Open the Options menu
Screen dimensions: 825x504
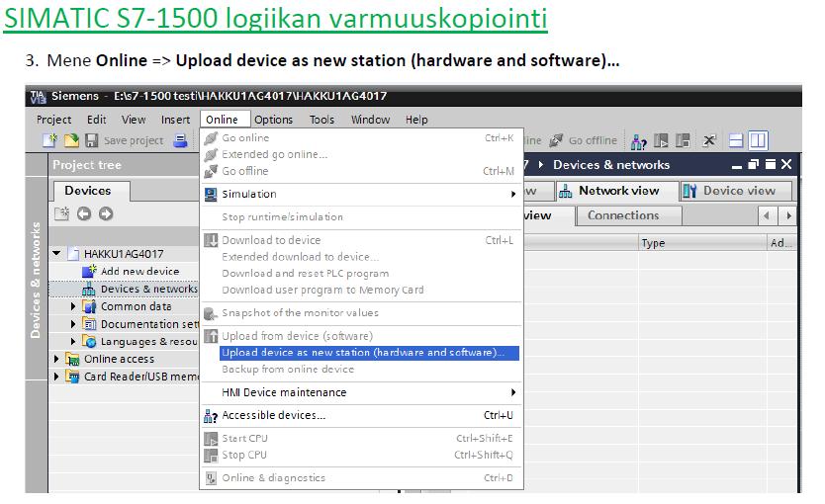point(273,120)
